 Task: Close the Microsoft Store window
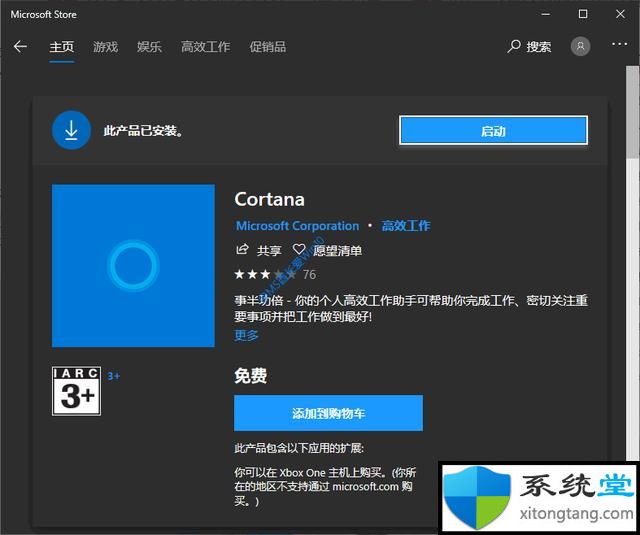tap(620, 14)
